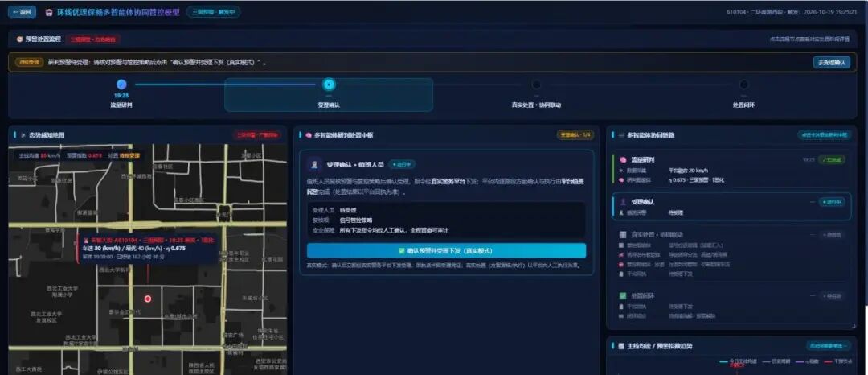The width and height of the screenshot is (868, 375).
Task: Click the green check icon of 处置闭环 card
Action: coord(623,295)
